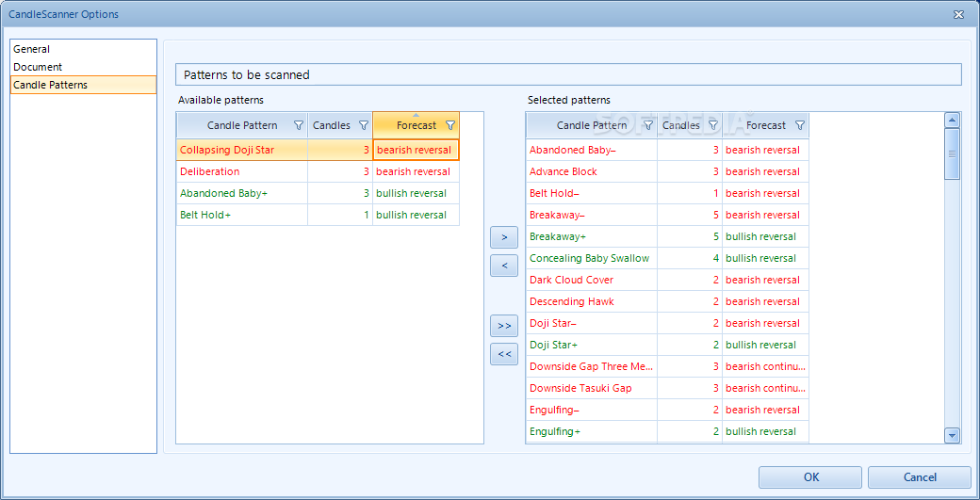Remove pattern with the < button
Viewport: 980px width, 500px height.
504,266
